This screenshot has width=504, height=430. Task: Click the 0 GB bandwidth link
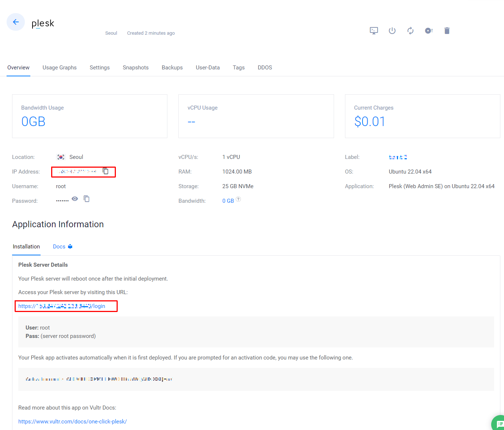[x=228, y=201]
